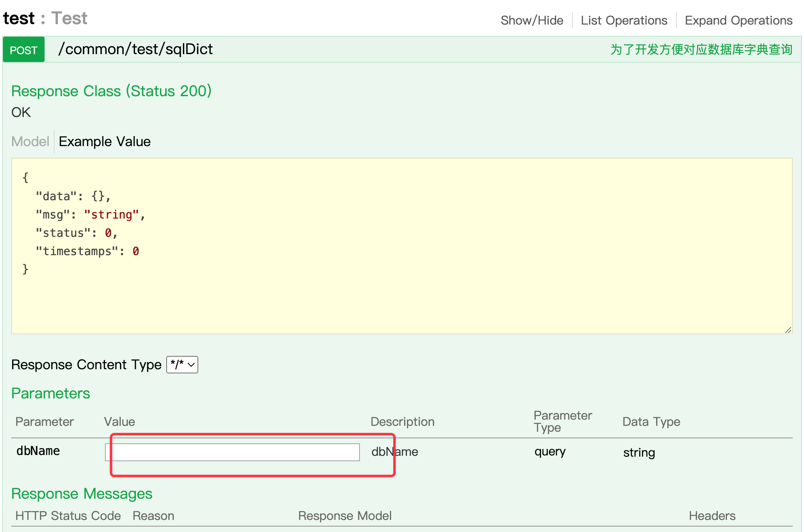This screenshot has height=532, width=804.
Task: Click the green Chinese endpoint description text
Action: coord(701,50)
